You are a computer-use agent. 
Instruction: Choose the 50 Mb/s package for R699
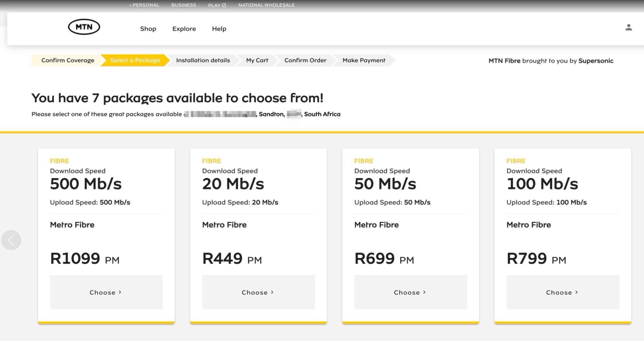point(410,292)
